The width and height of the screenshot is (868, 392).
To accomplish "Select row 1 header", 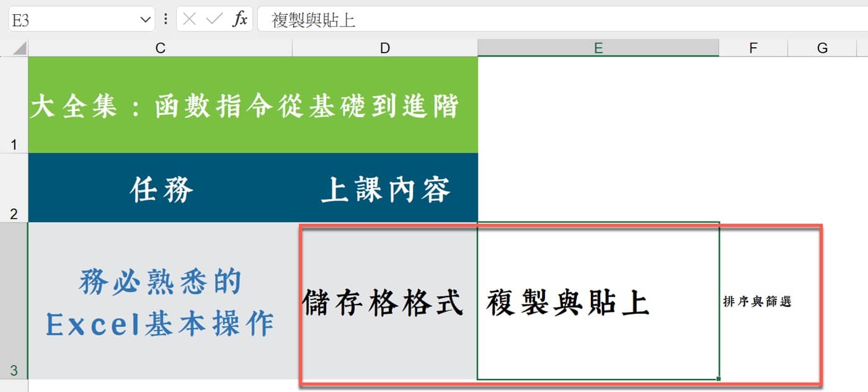I will (x=14, y=105).
